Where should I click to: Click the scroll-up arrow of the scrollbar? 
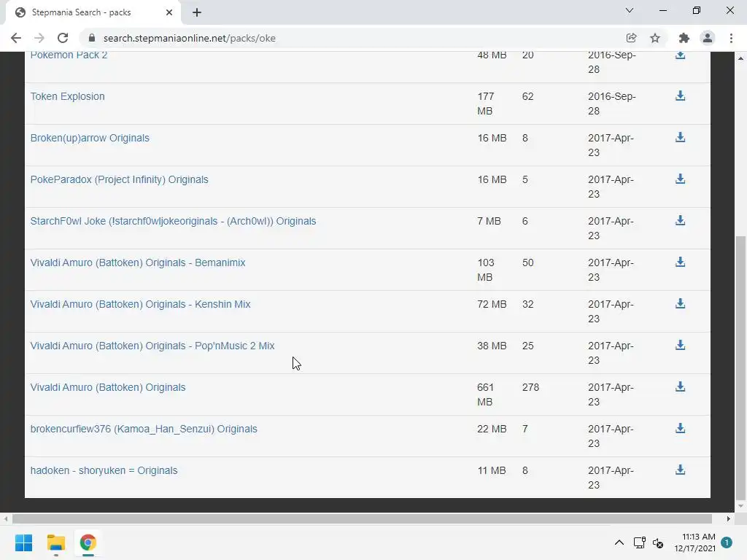pos(740,58)
